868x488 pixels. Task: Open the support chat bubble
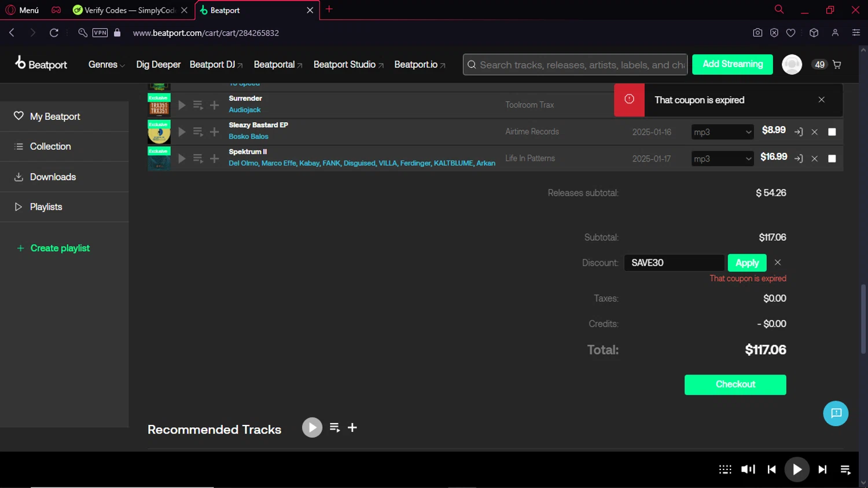(x=836, y=413)
